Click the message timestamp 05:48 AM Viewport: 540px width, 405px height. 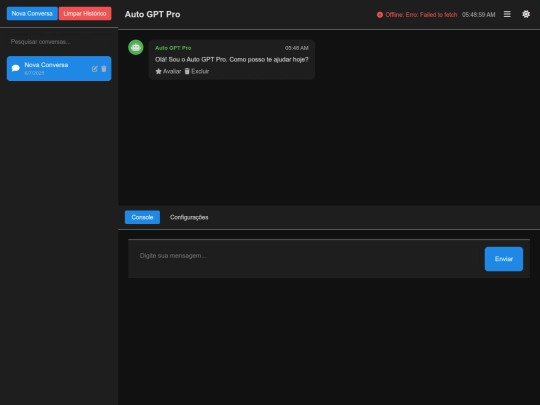click(x=297, y=48)
